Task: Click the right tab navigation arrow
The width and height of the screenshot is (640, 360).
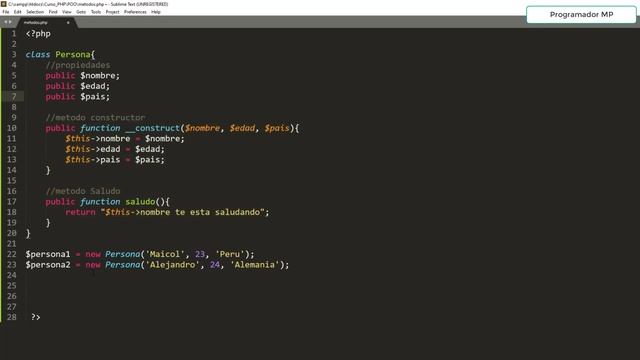Action: (10, 22)
